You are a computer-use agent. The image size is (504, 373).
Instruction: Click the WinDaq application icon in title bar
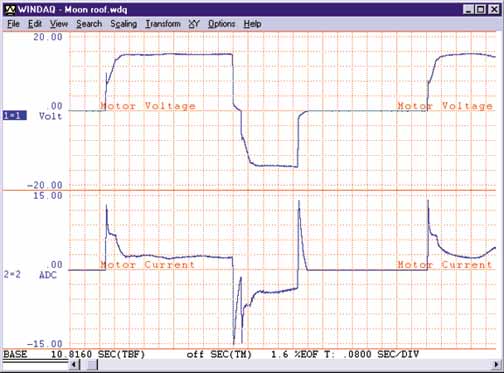(10, 9)
